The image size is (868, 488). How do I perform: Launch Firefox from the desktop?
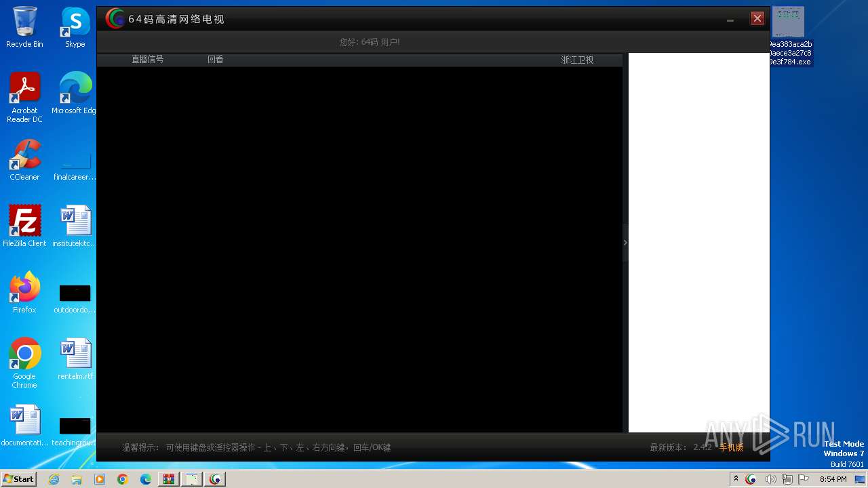(24, 292)
